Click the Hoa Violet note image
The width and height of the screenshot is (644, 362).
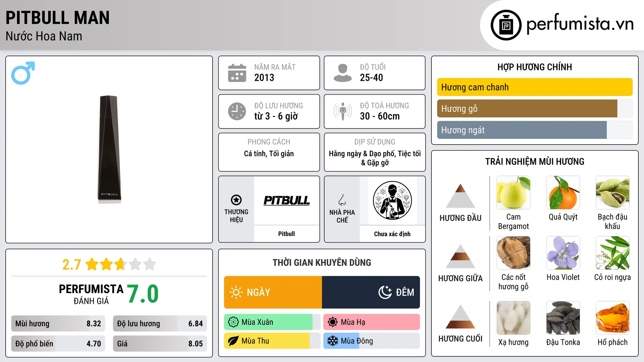(x=563, y=253)
